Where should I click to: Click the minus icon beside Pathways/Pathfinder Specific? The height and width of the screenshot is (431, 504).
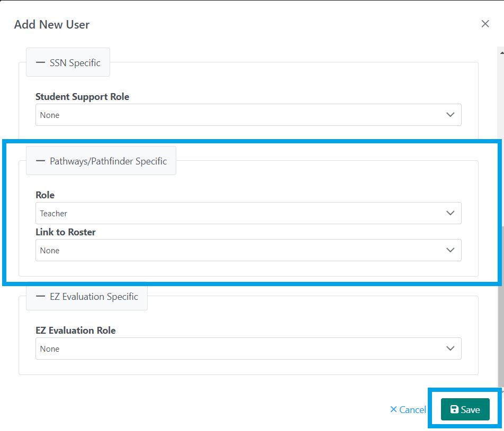click(40, 161)
